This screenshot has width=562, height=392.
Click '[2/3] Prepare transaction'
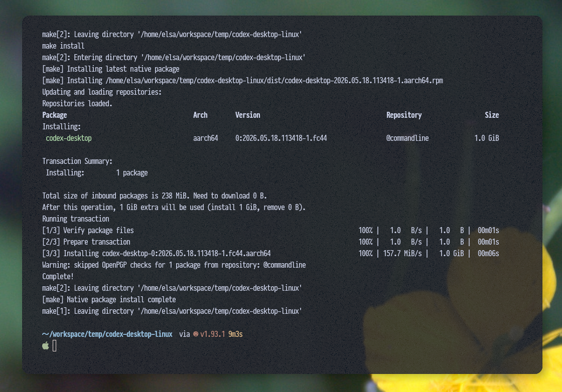coord(86,242)
